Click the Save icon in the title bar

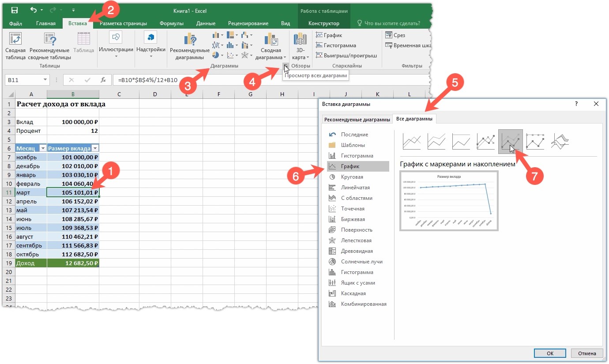14,10
